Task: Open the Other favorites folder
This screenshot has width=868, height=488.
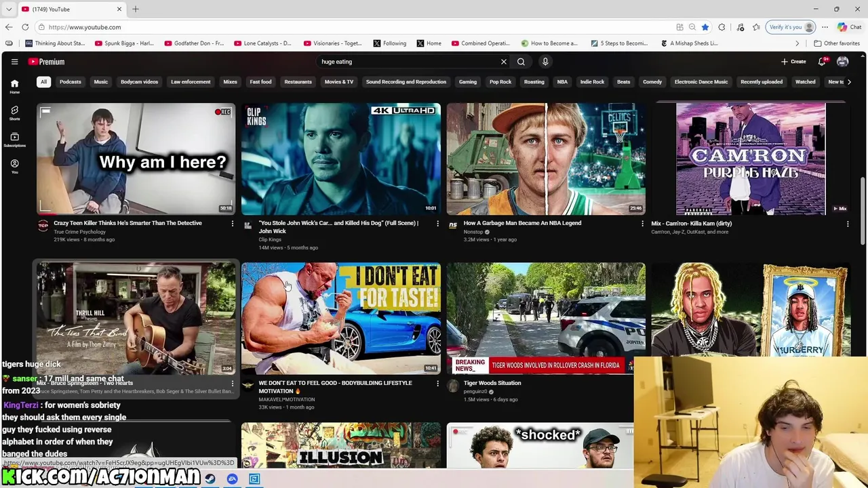Action: tap(837, 43)
